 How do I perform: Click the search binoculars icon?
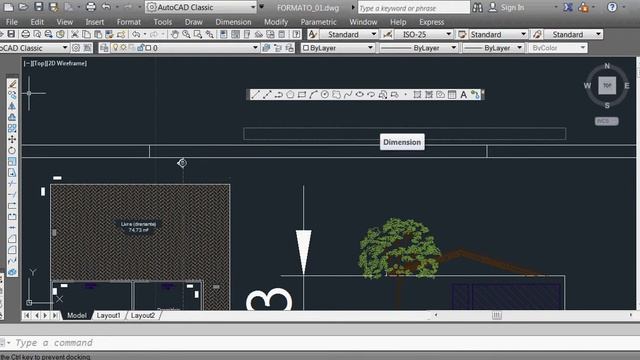click(478, 7)
